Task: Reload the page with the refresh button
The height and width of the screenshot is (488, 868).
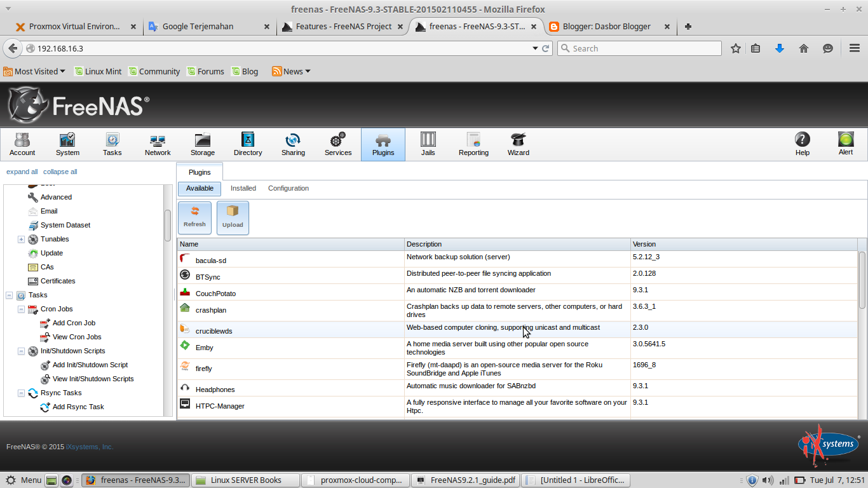Action: click(545, 48)
